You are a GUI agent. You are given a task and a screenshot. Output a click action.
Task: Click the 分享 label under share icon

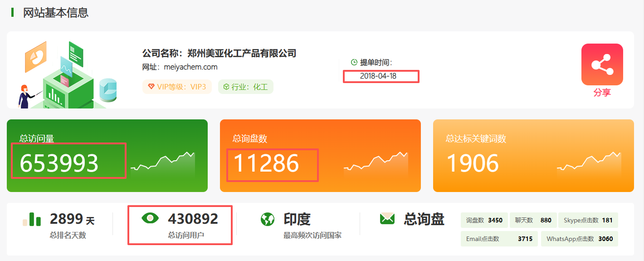602,93
